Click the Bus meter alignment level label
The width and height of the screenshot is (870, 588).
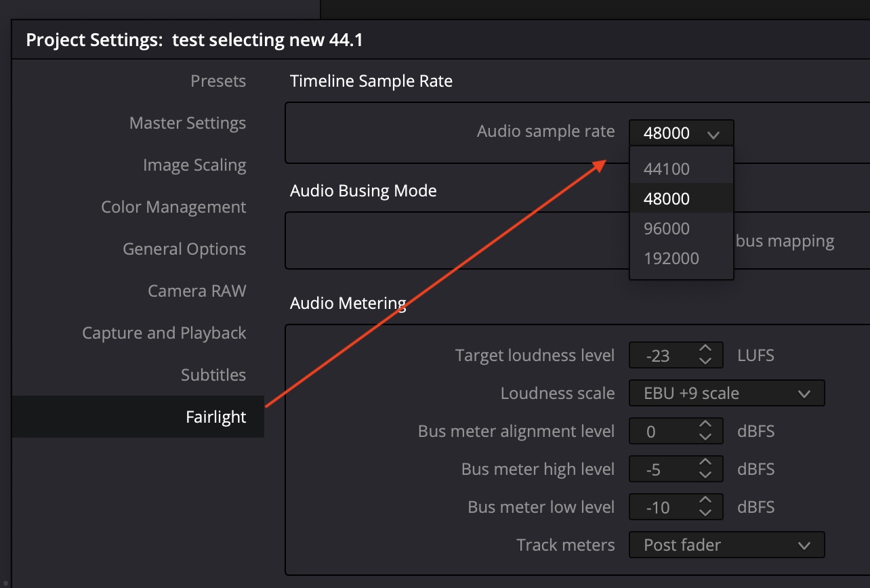(x=516, y=432)
